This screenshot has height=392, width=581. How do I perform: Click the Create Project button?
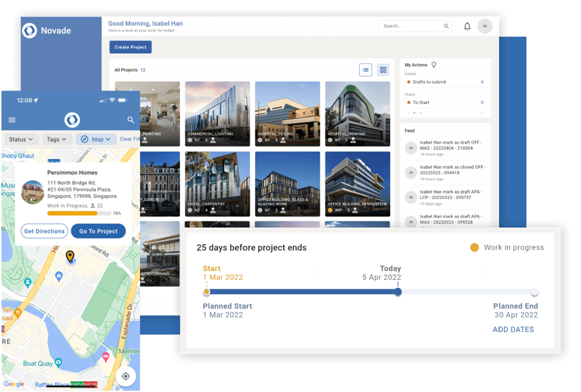tap(130, 47)
